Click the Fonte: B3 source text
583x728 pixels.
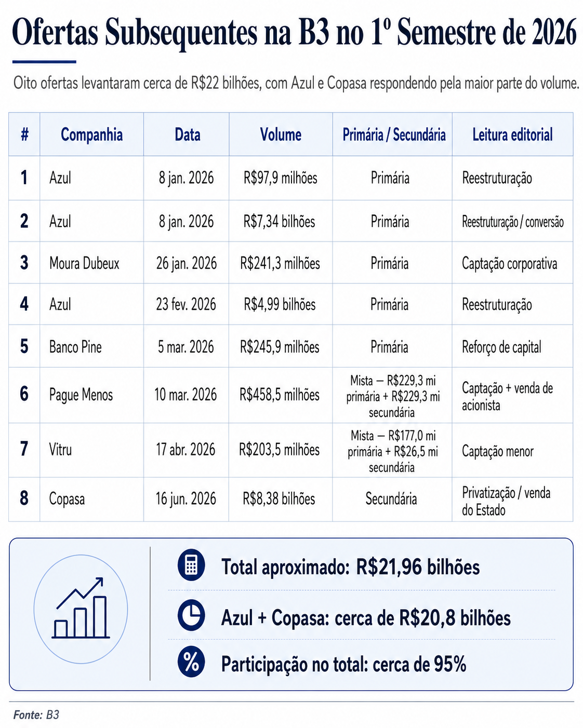pyautogui.click(x=36, y=715)
